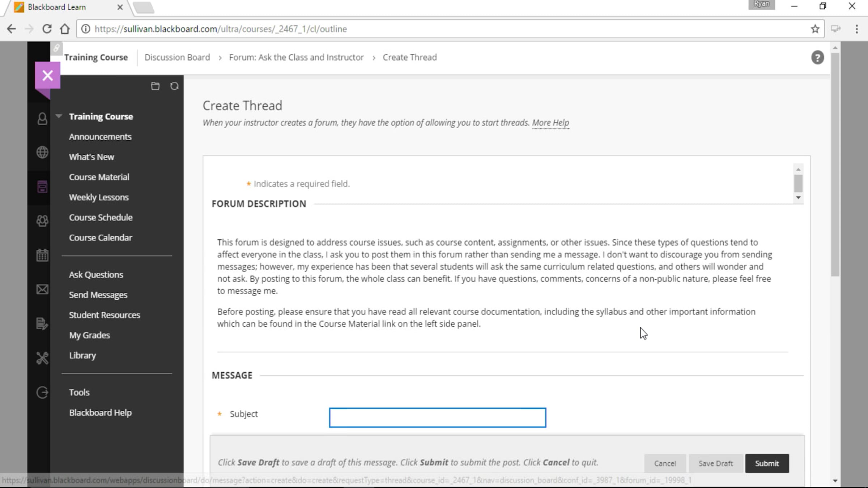Click Forum: Ask the Class breadcrumb
Screen dimensions: 868x488
(296, 57)
